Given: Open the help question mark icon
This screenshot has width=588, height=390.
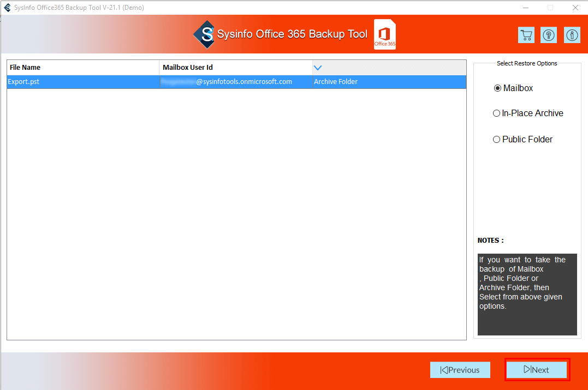Looking at the screenshot, I should [x=549, y=35].
